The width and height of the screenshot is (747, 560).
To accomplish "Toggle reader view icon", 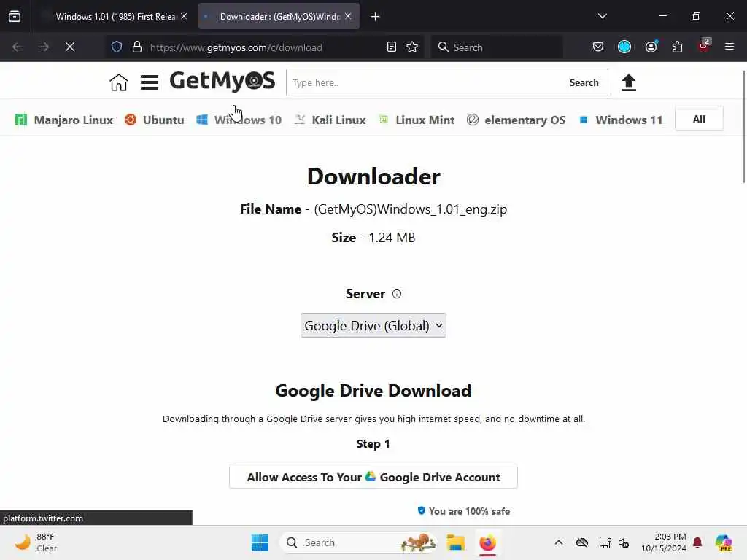I will click(392, 47).
